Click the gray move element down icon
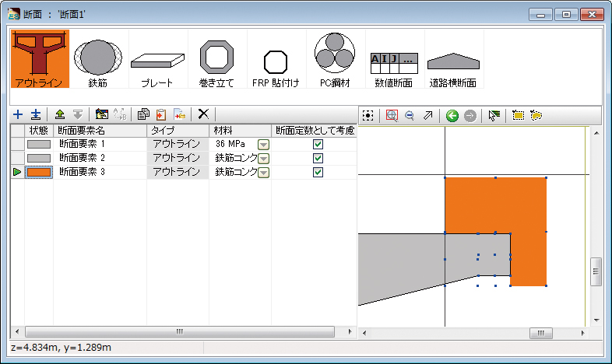The height and width of the screenshot is (364, 612). point(78,114)
